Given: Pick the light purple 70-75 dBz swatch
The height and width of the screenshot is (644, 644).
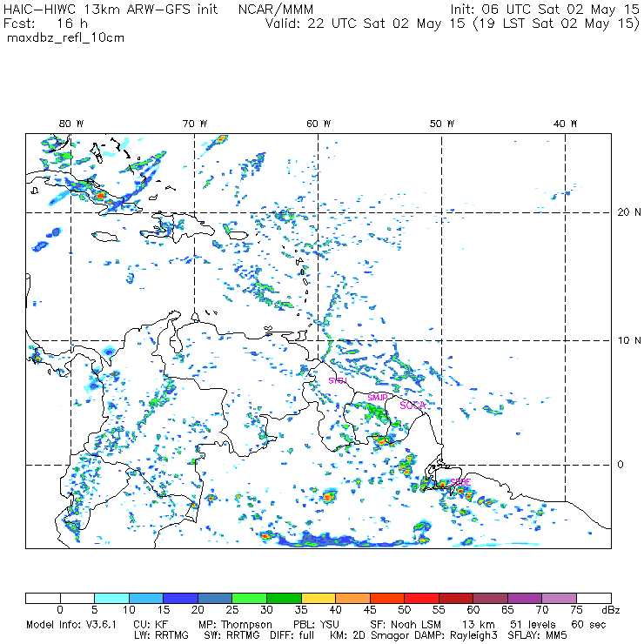Looking at the screenshot, I should (560, 598).
